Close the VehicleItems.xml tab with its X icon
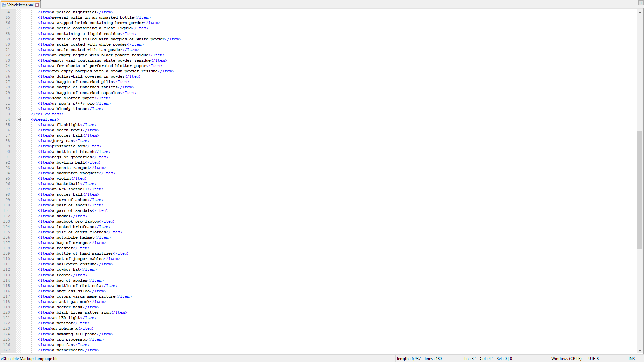Screen dimensions: 644x362 tap(37, 5)
